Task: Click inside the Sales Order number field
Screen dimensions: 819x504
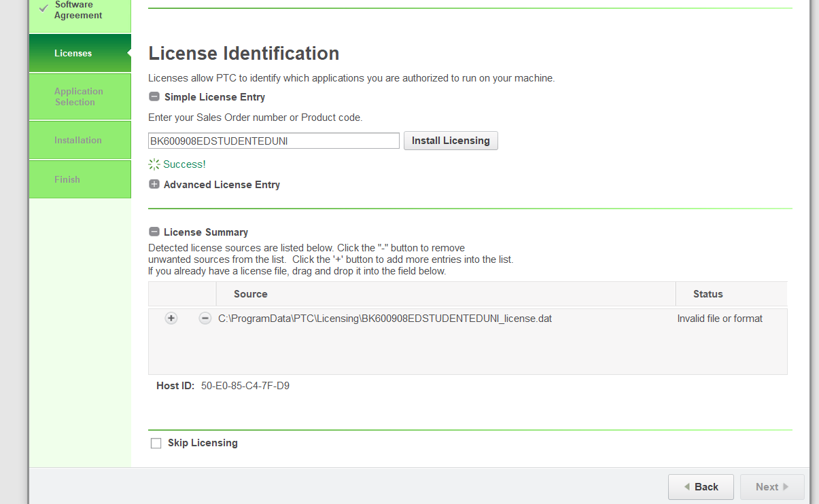Action: 273,141
